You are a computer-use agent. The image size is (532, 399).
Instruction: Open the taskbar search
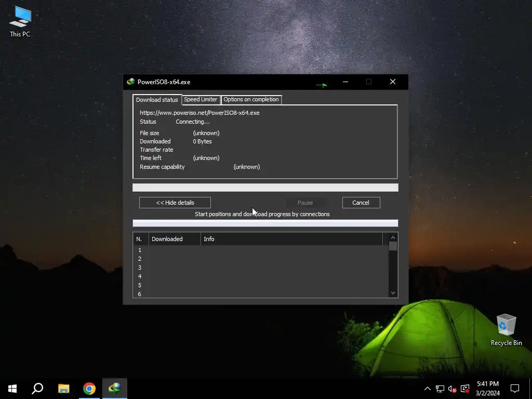click(37, 389)
